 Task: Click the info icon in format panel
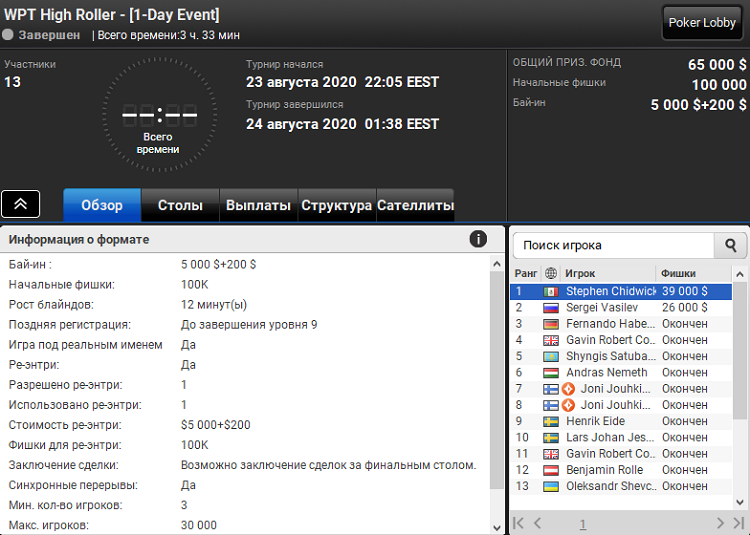click(x=478, y=239)
